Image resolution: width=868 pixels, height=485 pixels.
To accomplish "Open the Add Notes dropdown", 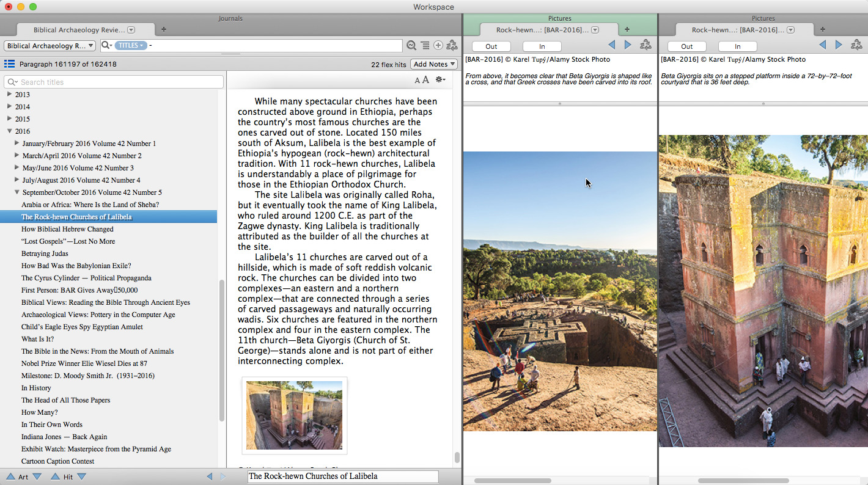I will click(x=434, y=64).
